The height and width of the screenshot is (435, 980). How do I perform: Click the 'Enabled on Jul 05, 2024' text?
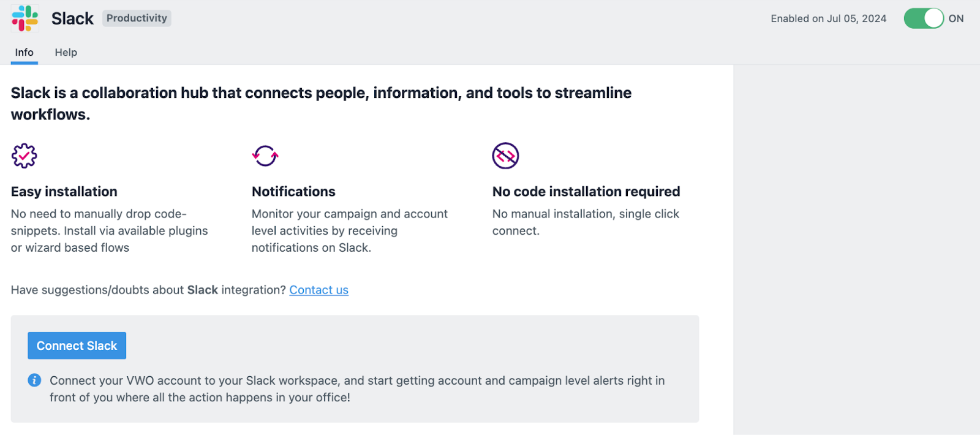tap(828, 18)
